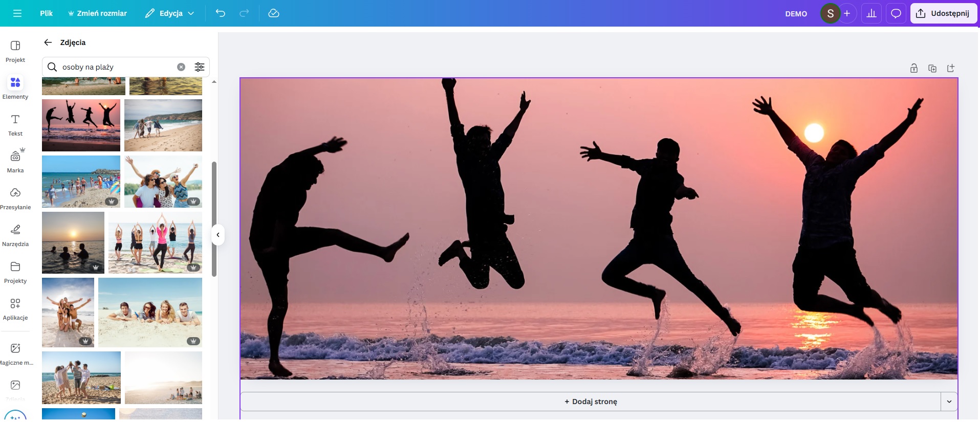This screenshot has height=422, width=980.
Task: Expand the dropdown next to Dodaj stronę
Action: pyautogui.click(x=949, y=402)
